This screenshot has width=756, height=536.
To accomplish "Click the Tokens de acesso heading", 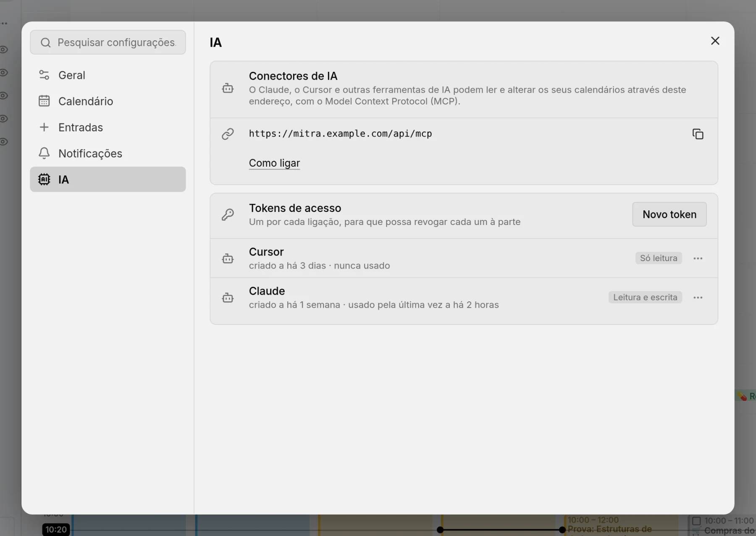I will 295,208.
